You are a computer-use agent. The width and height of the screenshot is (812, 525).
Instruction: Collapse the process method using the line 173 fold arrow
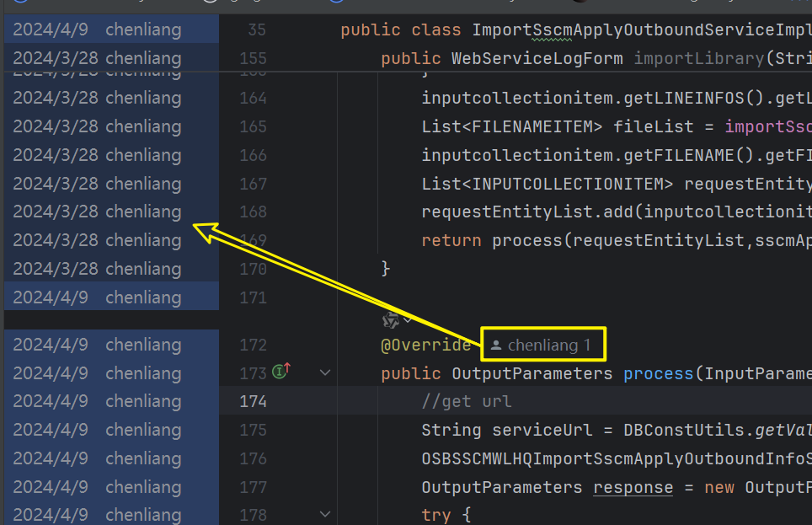[325, 372]
